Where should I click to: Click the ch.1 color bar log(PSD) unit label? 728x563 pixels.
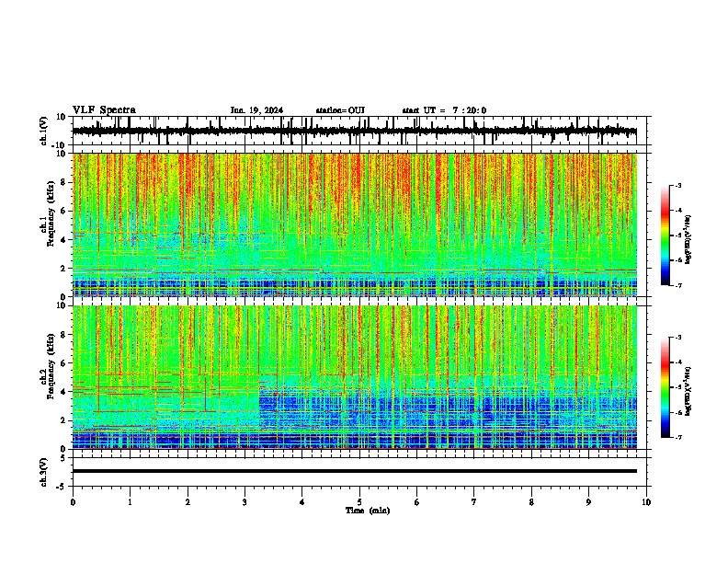point(688,239)
